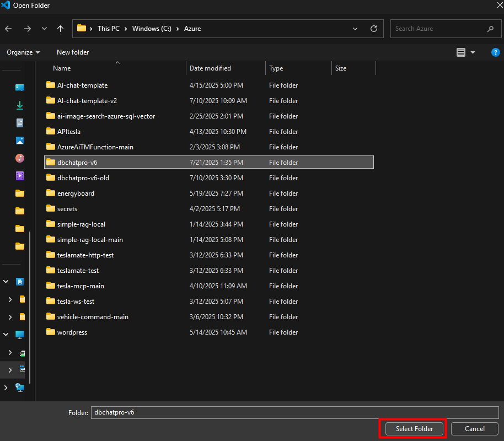504x441 pixels.
Task: Go back using the back arrow
Action: click(8, 29)
